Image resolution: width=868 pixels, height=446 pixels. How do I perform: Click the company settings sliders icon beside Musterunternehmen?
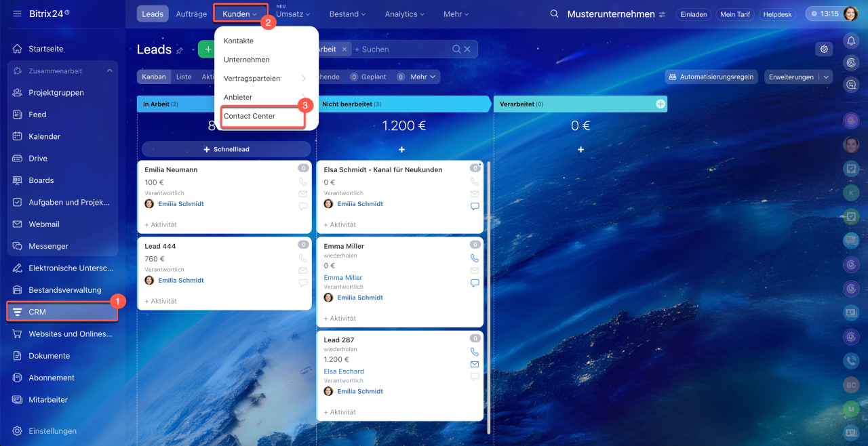(x=662, y=14)
